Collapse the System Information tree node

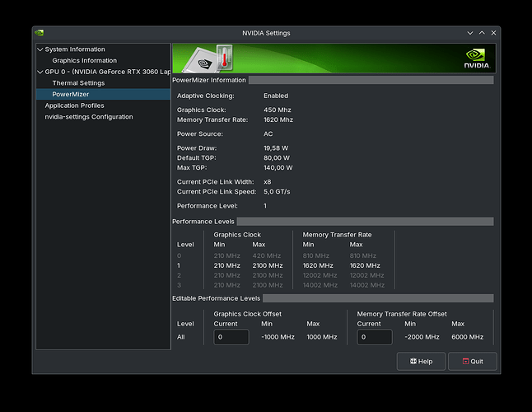40,49
